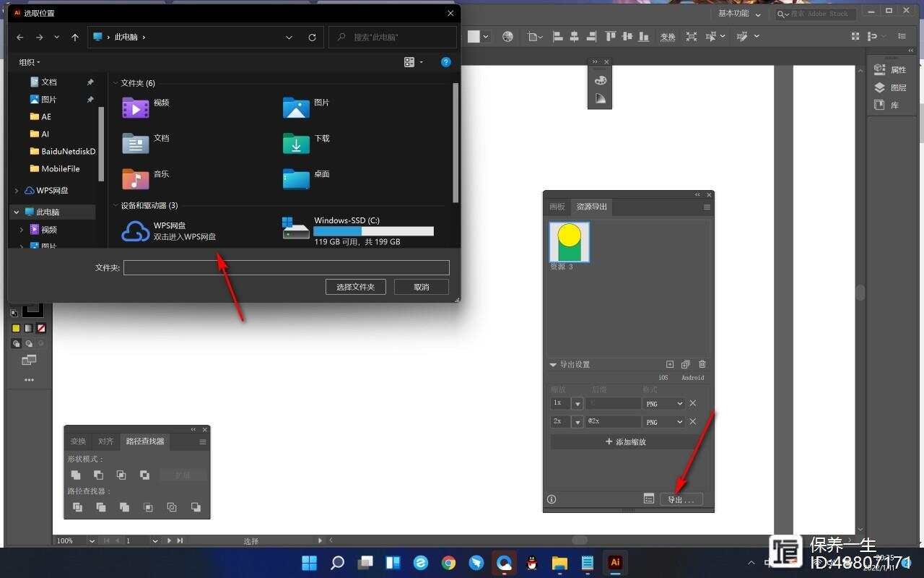Click generate single asset from selection icon

670,365
